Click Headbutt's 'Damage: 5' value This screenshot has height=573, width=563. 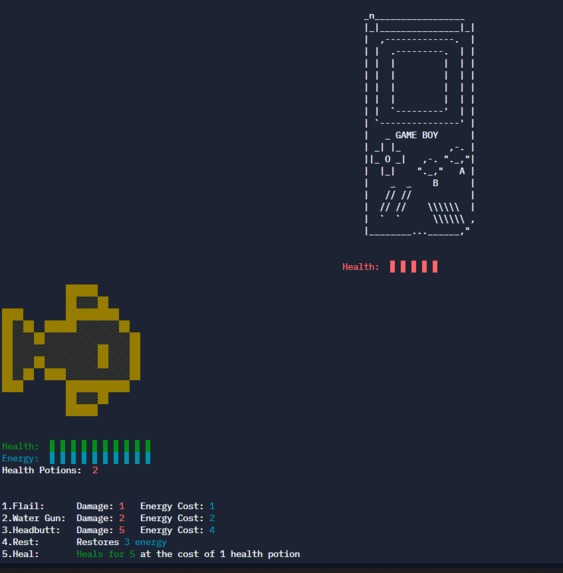coord(100,530)
